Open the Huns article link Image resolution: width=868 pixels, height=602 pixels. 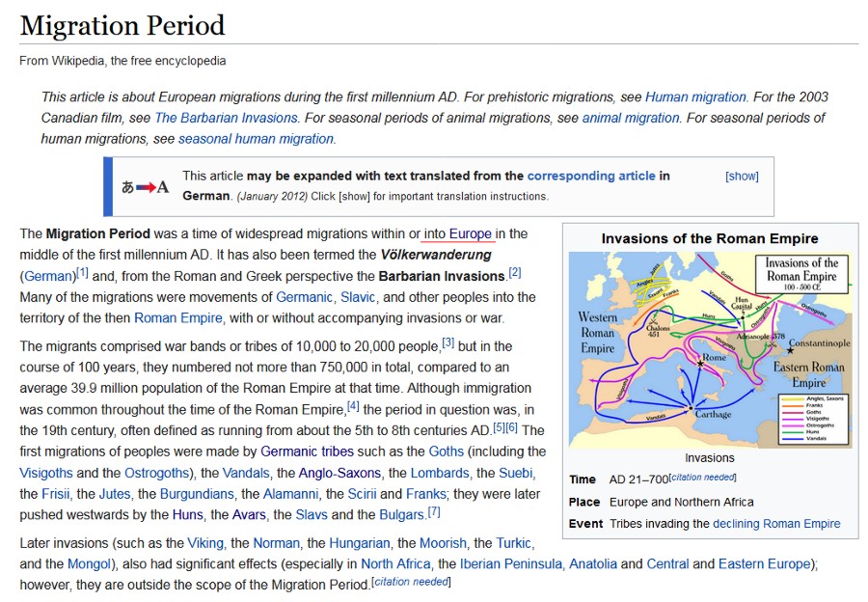click(187, 515)
